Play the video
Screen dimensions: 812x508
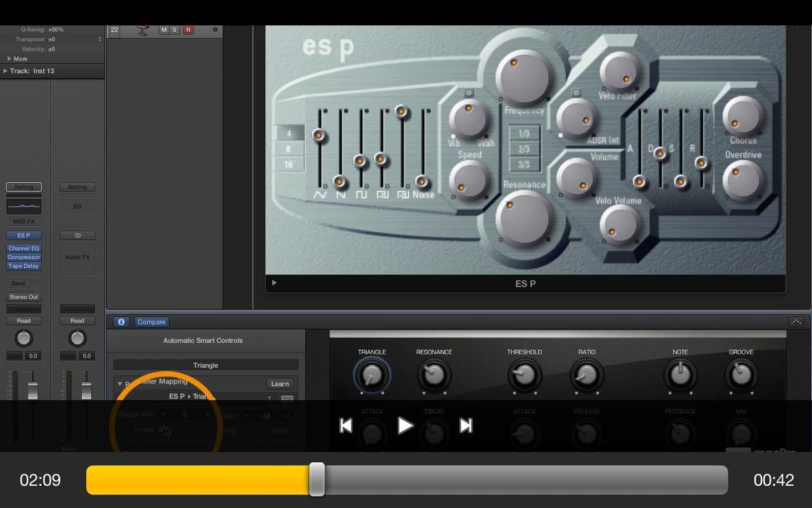(x=405, y=425)
